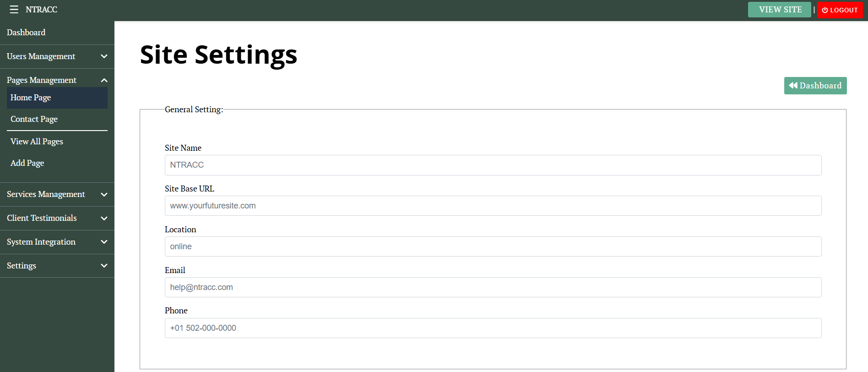
Task: Click the Phone number field
Action: tap(493, 328)
